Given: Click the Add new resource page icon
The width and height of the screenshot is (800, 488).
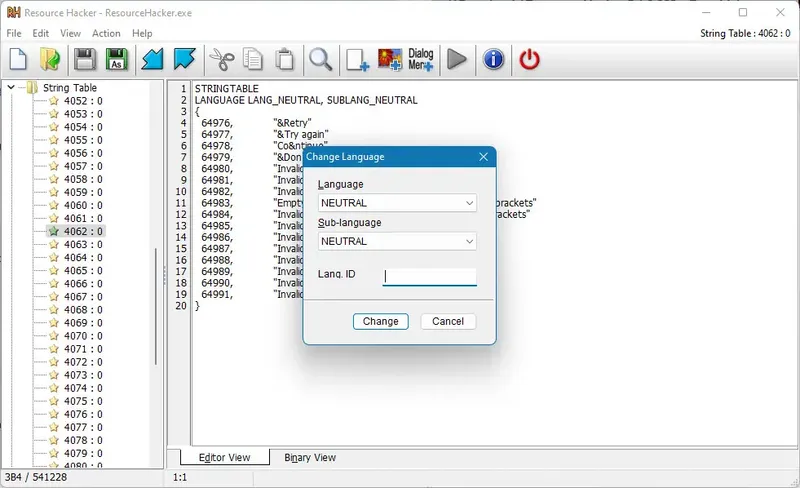Looking at the screenshot, I should pos(357,59).
